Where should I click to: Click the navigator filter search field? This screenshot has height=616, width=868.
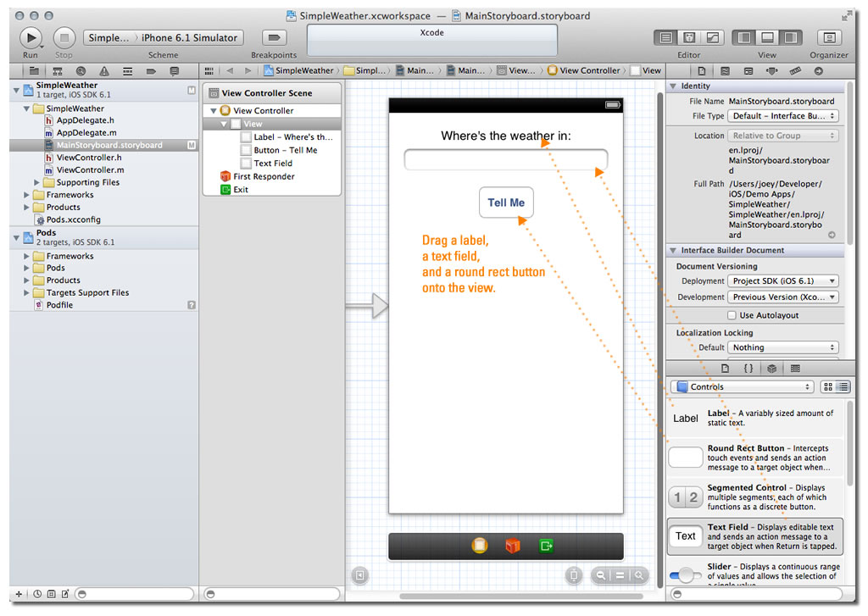tap(135, 594)
